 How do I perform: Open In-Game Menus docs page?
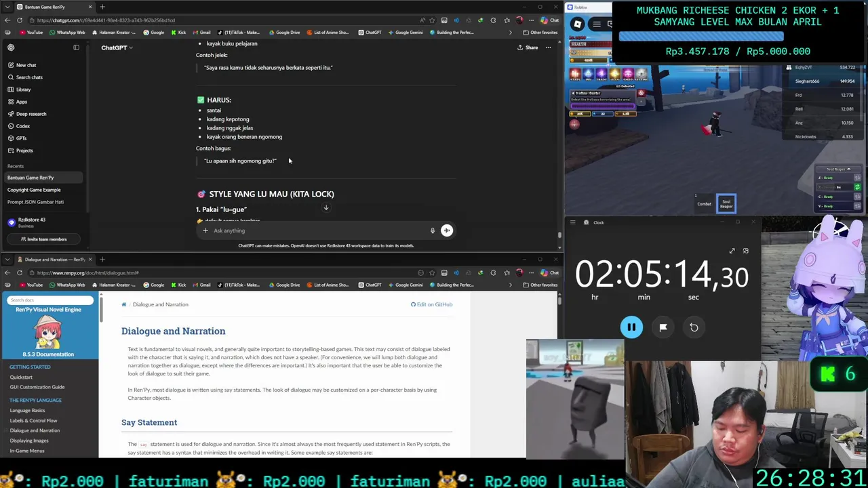click(x=27, y=451)
